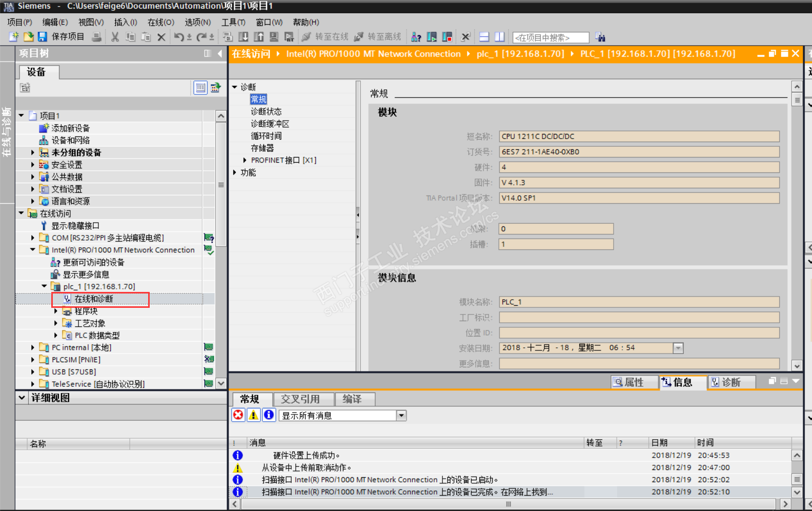
Task: Click the cut scissors icon
Action: pyautogui.click(x=115, y=37)
